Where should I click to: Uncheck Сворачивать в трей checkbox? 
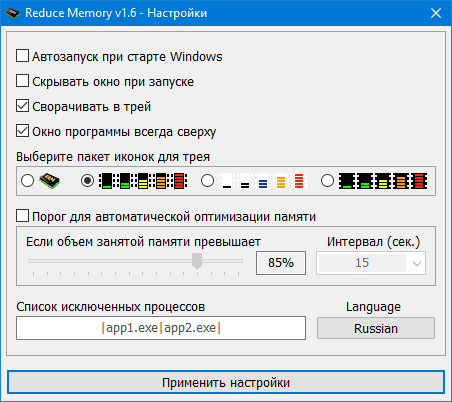(22, 106)
